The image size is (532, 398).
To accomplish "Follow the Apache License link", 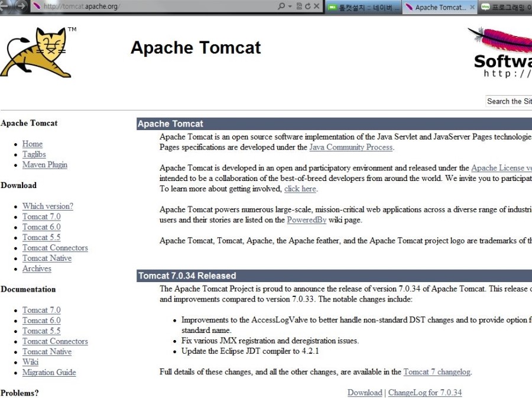I will pos(501,168).
